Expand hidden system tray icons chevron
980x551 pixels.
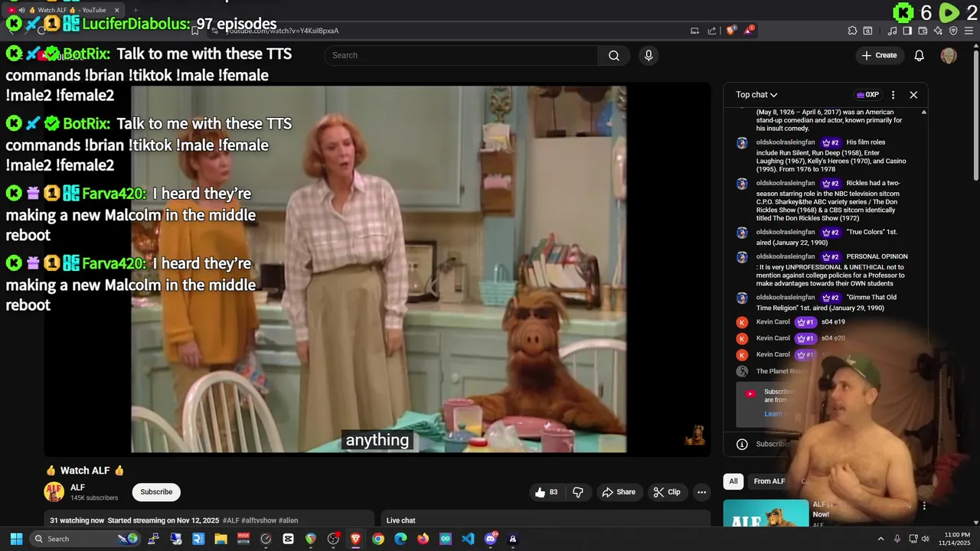click(x=880, y=539)
